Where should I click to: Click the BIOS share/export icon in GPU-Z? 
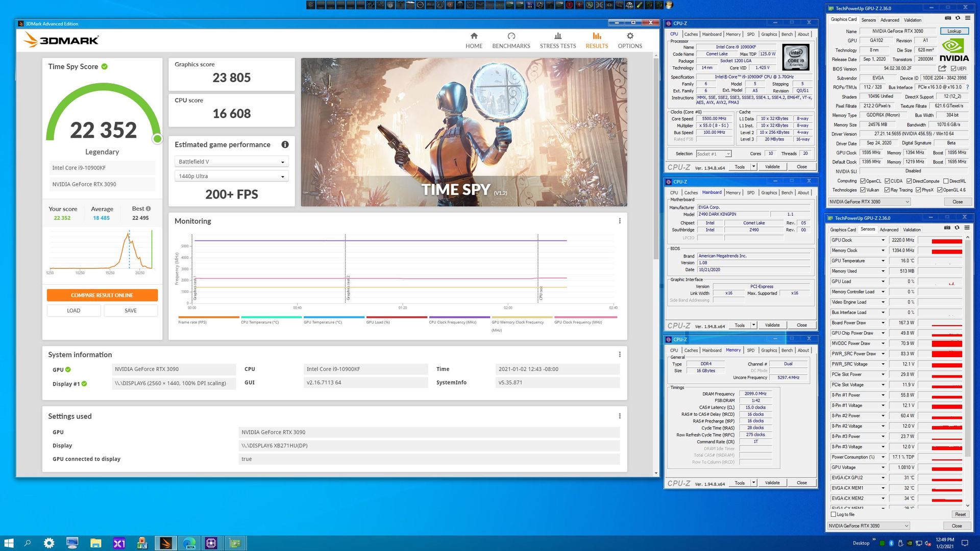coord(942,68)
